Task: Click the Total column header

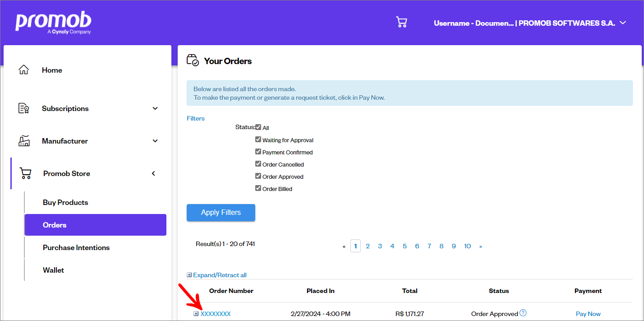Action: click(410, 291)
